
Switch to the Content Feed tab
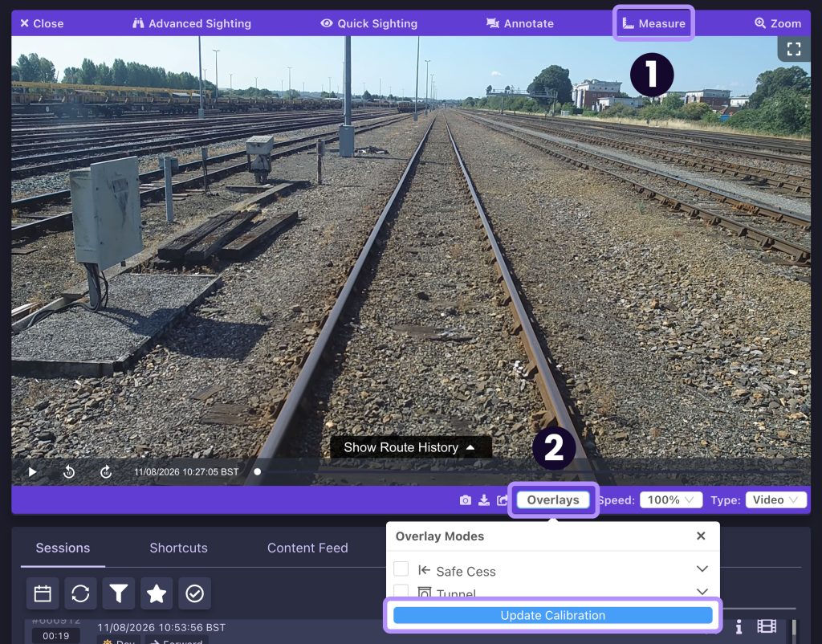307,548
